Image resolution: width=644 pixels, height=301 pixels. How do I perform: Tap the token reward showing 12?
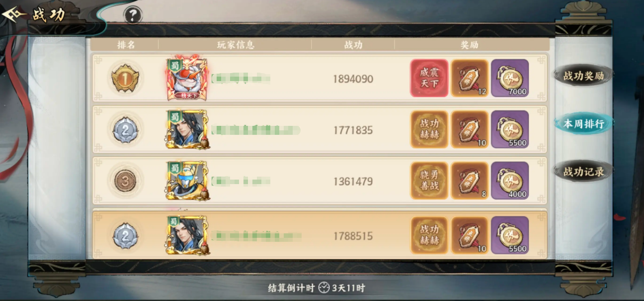pos(470,78)
